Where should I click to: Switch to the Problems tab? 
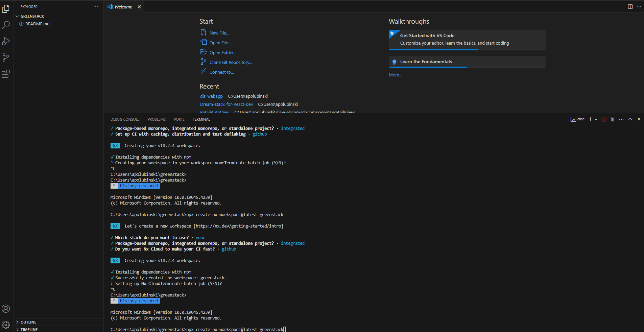[x=157, y=120]
